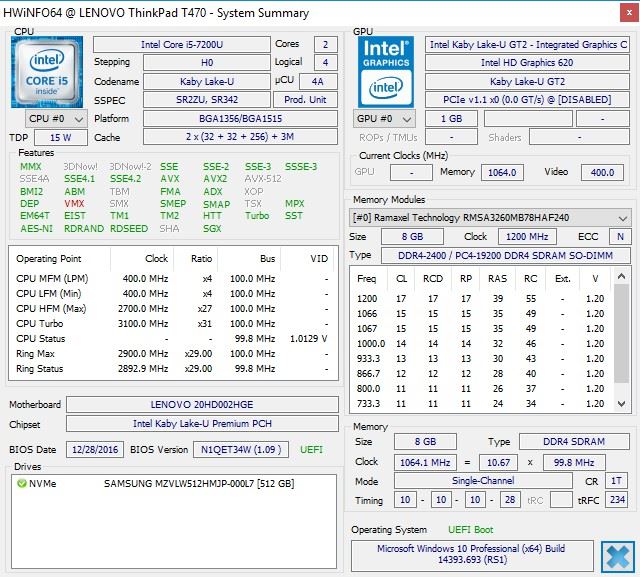Click the memory timings scroll up arrow
The image size is (640, 577).
pyautogui.click(x=621, y=277)
